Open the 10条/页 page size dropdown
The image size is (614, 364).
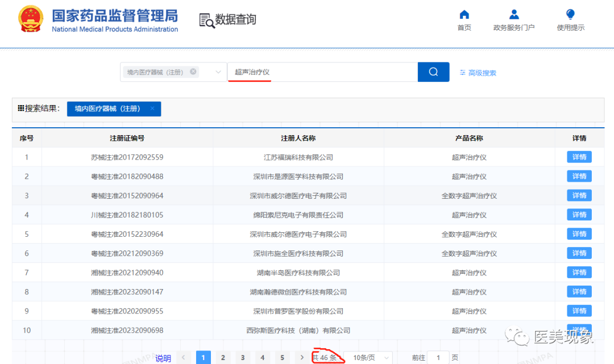click(x=368, y=357)
